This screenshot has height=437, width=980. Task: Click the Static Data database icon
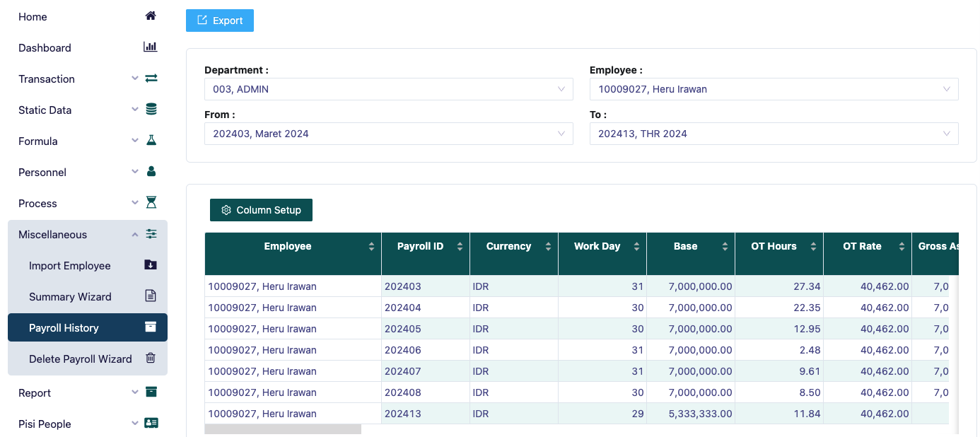coord(151,109)
